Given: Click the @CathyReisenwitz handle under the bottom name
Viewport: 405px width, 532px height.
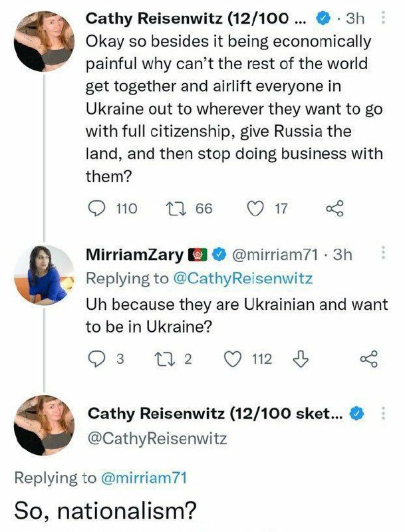Looking at the screenshot, I should click(157, 438).
